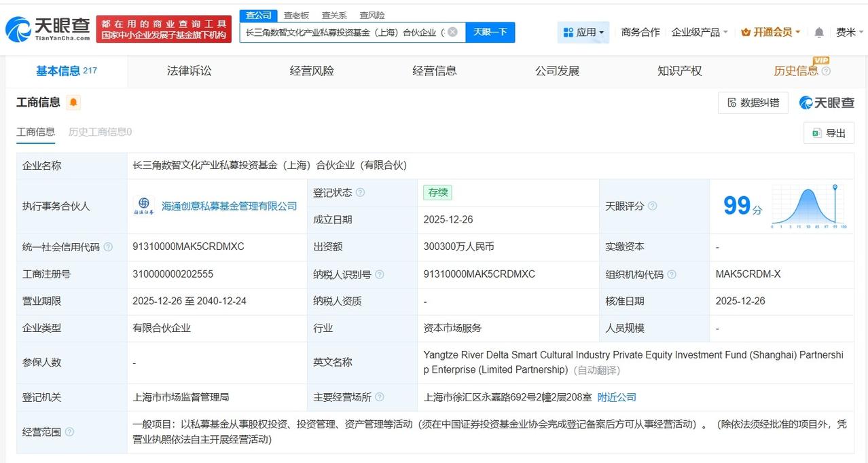Click the Excel icon on the 导出 button
The image size is (868, 463).
click(x=816, y=133)
